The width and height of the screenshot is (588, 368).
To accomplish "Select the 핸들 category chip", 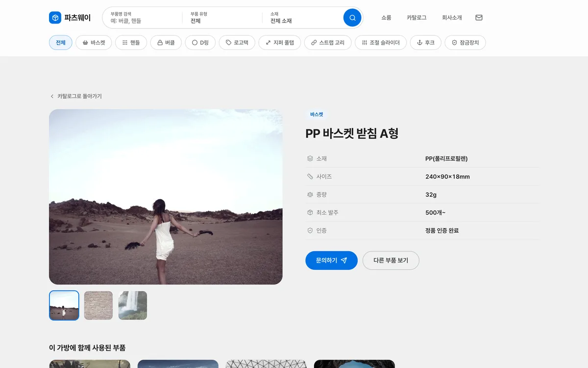I will click(x=131, y=43).
